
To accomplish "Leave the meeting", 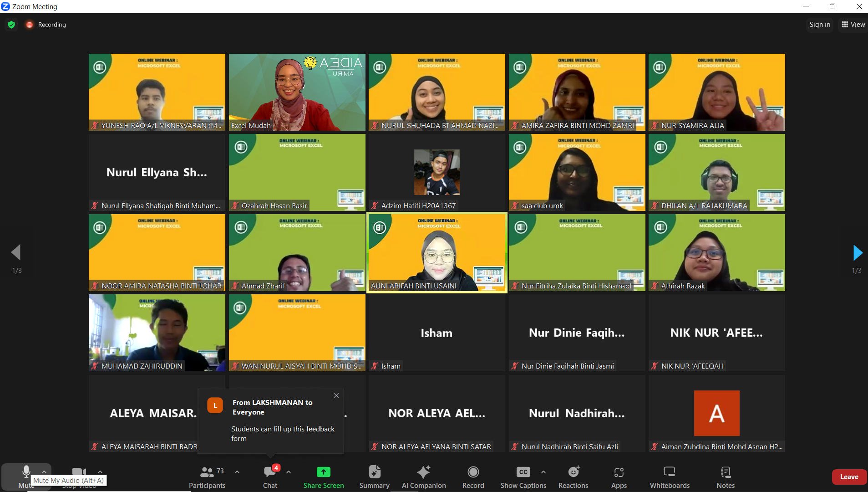I will [x=848, y=477].
